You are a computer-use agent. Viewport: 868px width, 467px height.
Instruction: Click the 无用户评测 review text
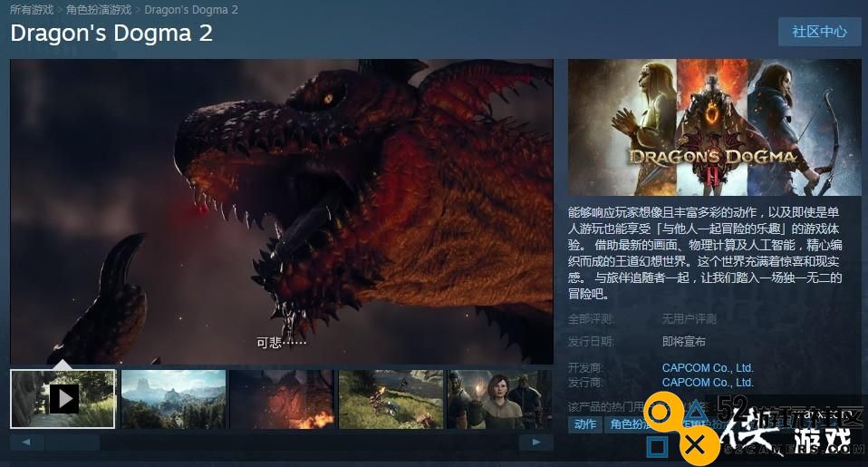690,319
